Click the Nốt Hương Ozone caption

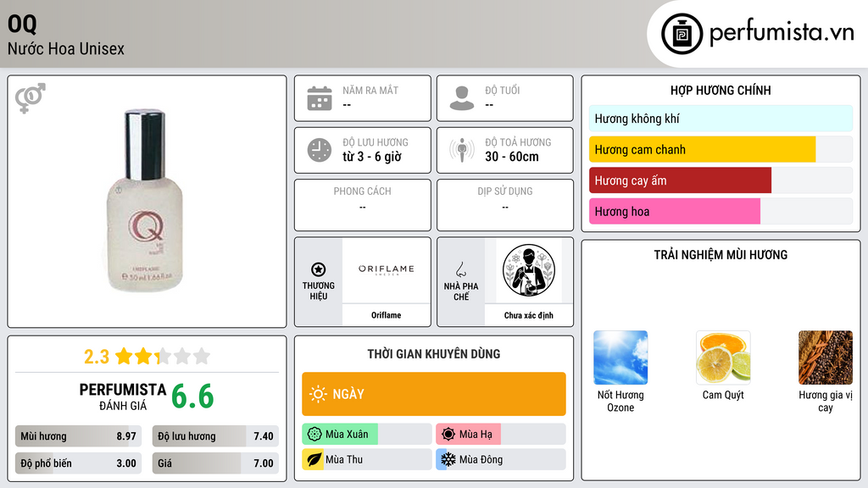click(620, 401)
